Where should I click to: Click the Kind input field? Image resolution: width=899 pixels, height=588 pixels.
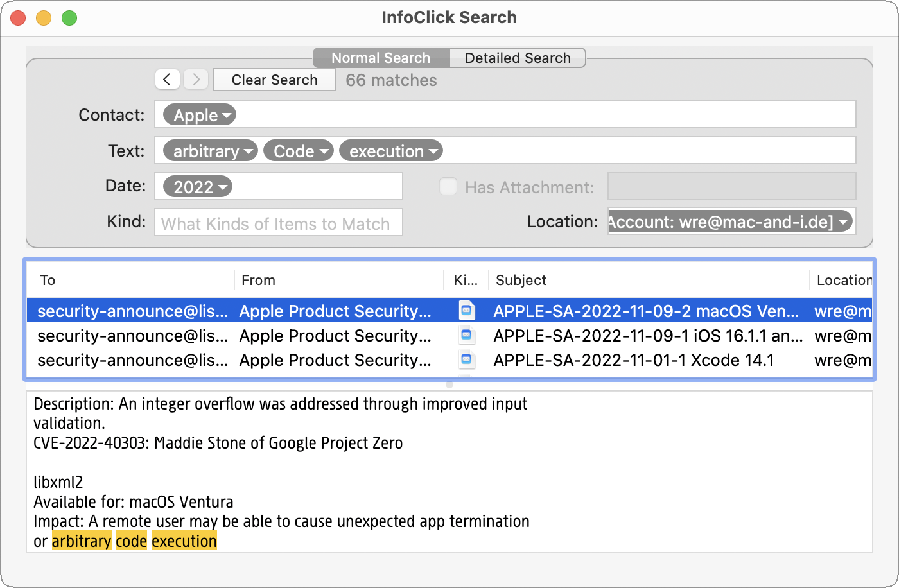click(279, 223)
